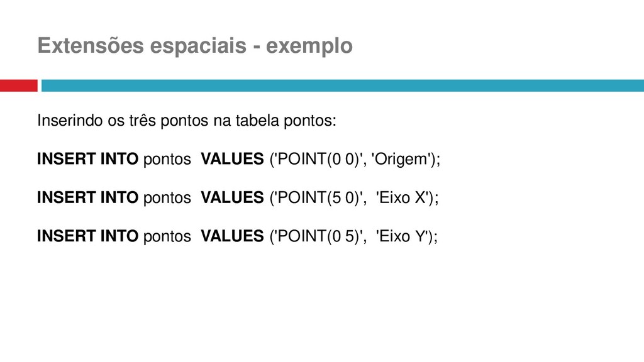Click the 'Origem' string literal
The width and height of the screenshot is (644, 362).
point(401,160)
